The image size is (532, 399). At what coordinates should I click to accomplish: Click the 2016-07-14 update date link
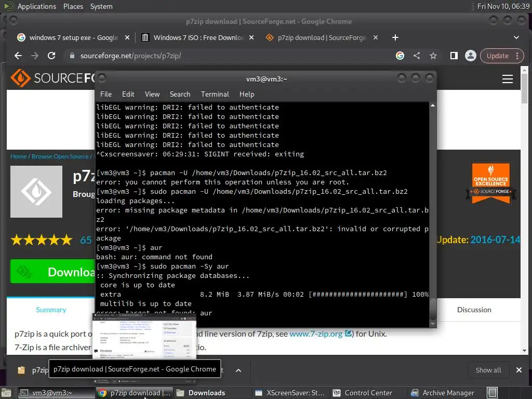(495, 240)
